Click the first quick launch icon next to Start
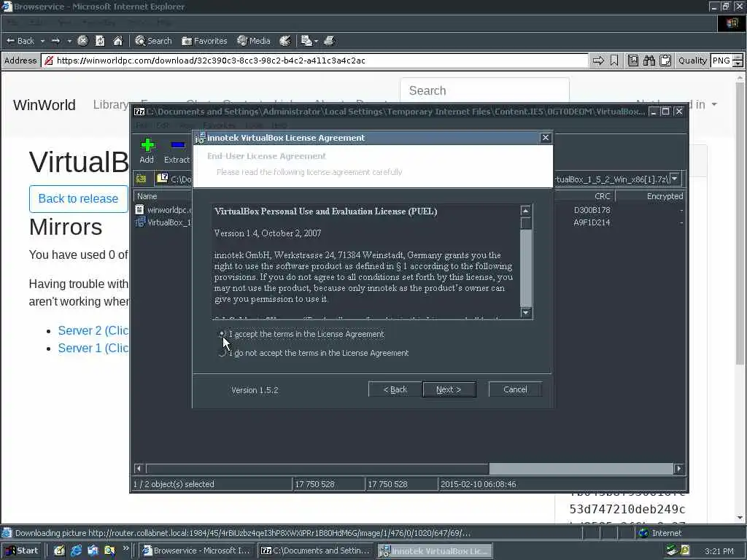 click(59, 551)
